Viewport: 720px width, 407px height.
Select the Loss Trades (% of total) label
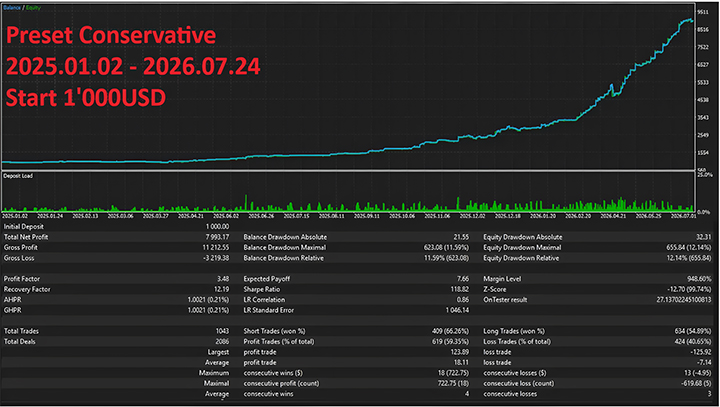coord(517,341)
